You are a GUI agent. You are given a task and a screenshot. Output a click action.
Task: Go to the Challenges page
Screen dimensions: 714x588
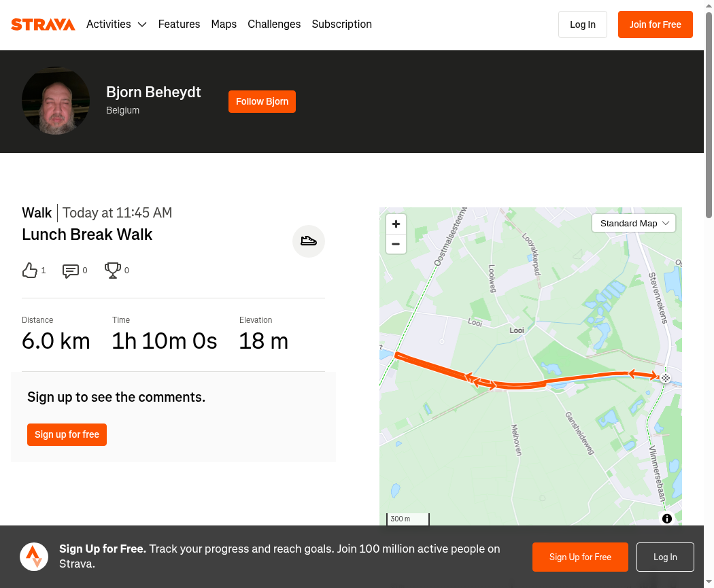274,24
